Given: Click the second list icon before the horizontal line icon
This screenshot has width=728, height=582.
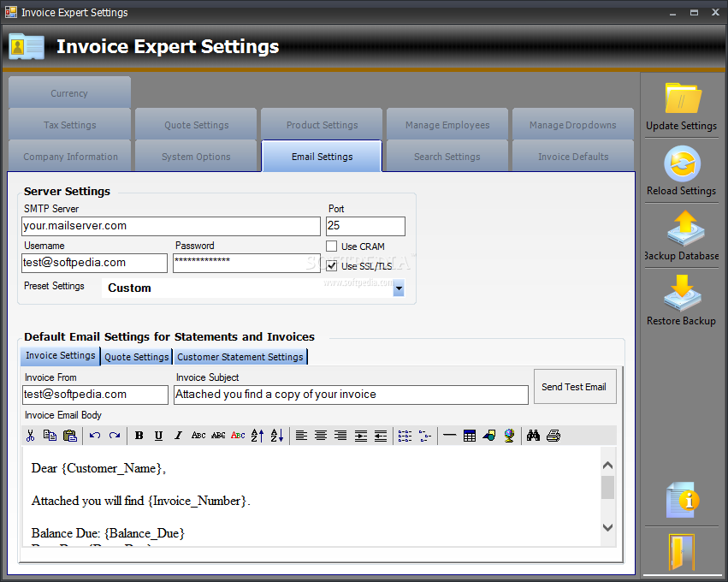Looking at the screenshot, I should coord(425,436).
